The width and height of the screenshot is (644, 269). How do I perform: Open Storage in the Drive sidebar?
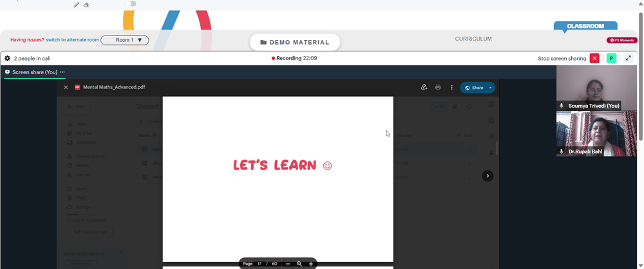point(79,207)
